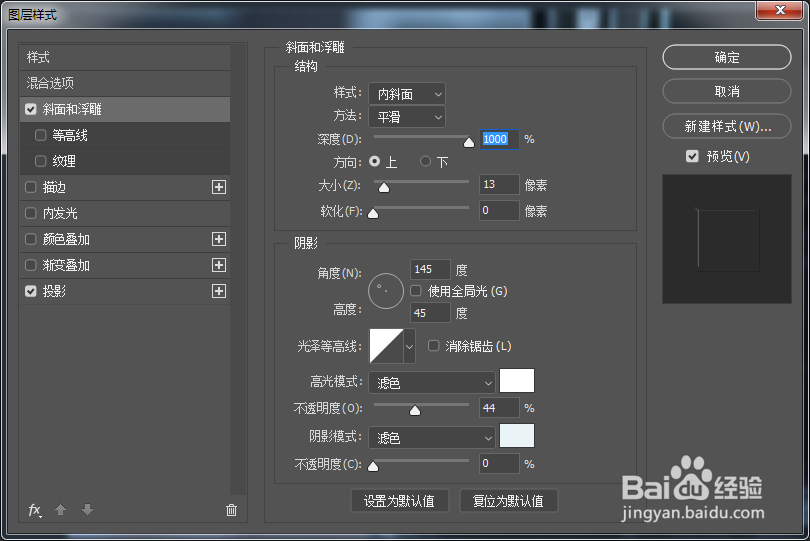Add another 描边 effect with plus icon

219,187
